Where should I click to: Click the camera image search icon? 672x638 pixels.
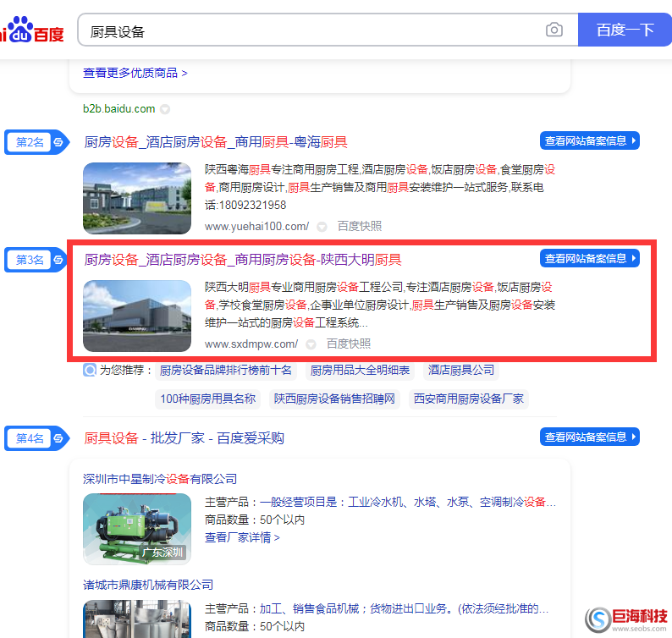click(x=554, y=30)
